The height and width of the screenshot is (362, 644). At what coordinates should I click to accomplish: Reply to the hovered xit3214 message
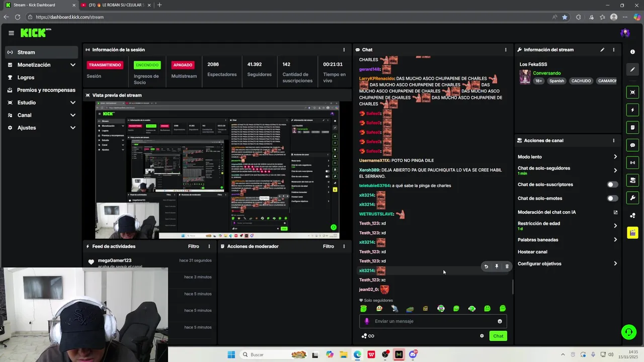tap(486, 266)
